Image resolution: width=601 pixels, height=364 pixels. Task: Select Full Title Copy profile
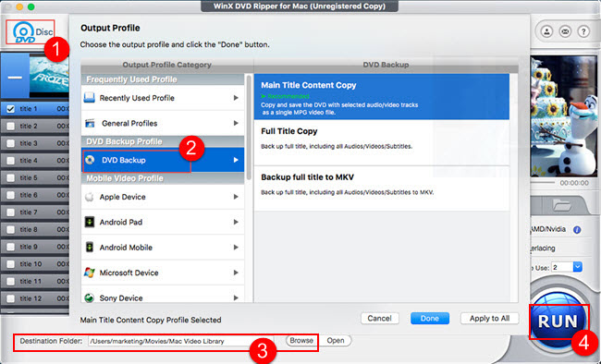tap(381, 142)
